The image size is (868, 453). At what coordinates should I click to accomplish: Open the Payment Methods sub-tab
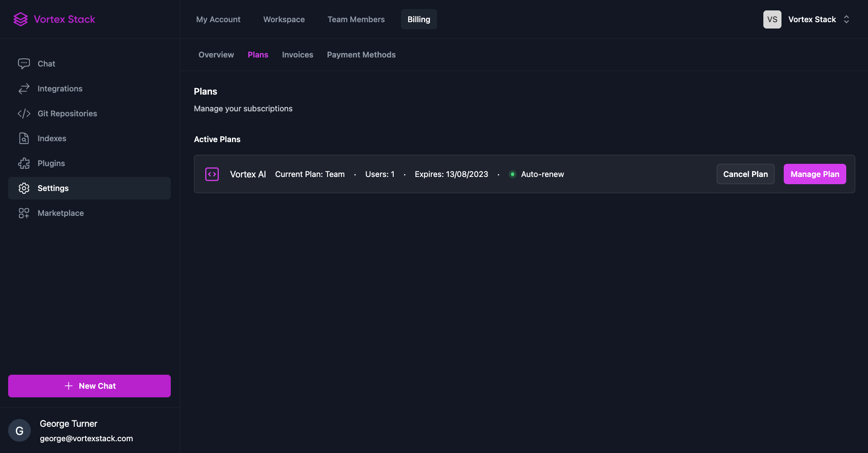[362, 55]
